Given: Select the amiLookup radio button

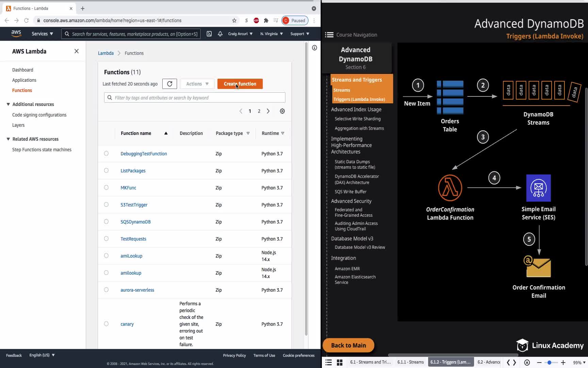Looking at the screenshot, I should (106, 256).
